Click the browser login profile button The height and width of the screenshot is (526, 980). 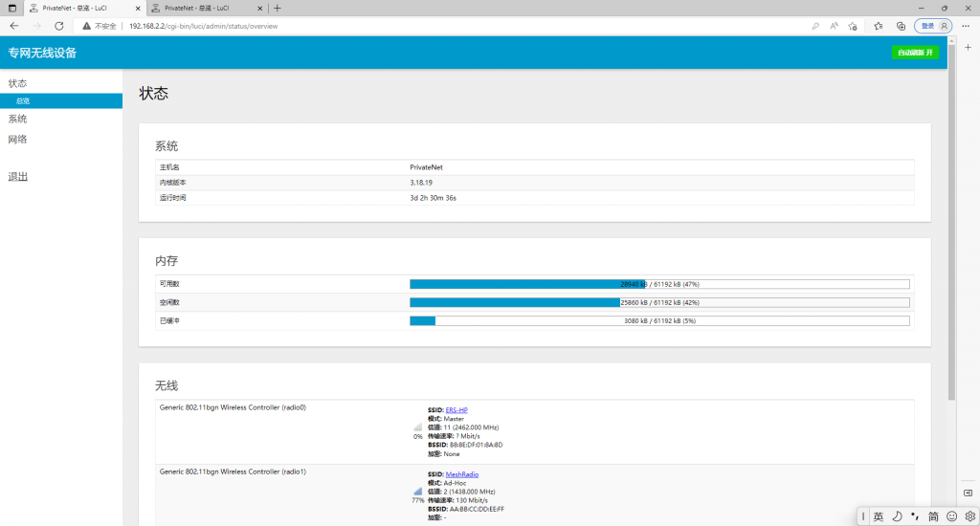click(934, 26)
